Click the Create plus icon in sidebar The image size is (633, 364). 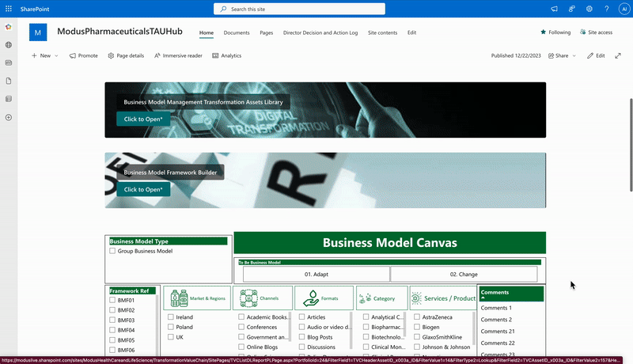point(9,117)
